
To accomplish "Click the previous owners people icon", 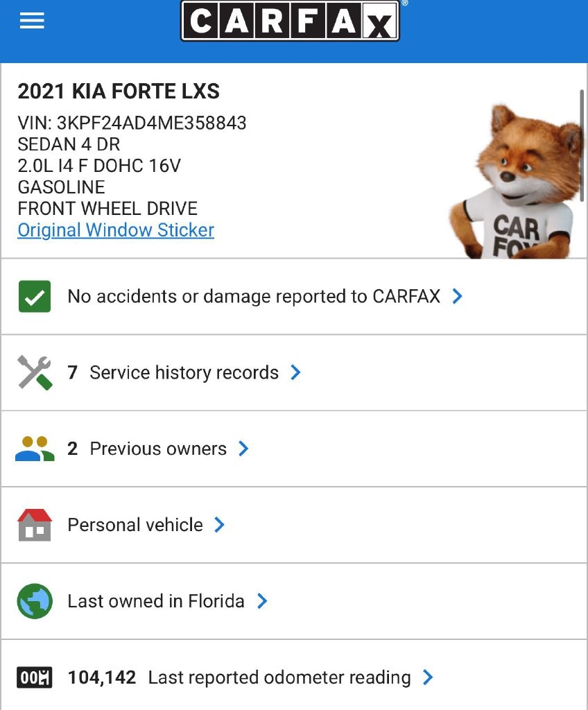I will point(34,449).
